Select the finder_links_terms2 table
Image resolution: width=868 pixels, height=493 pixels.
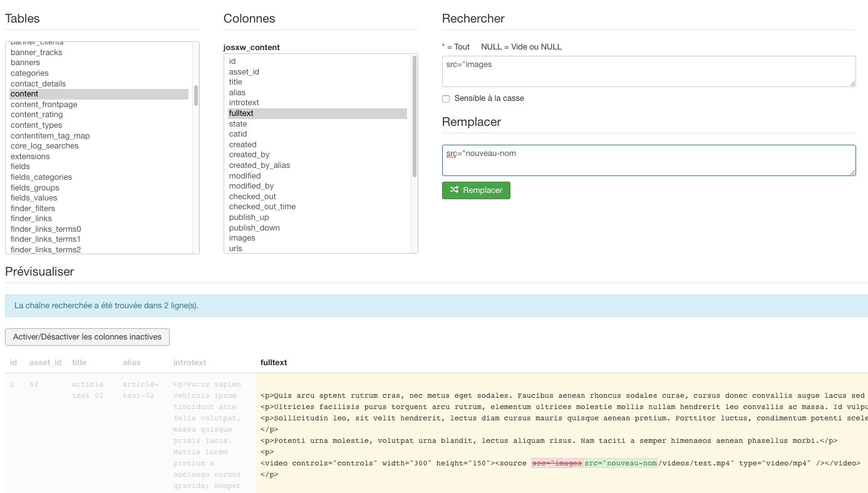pos(99,250)
